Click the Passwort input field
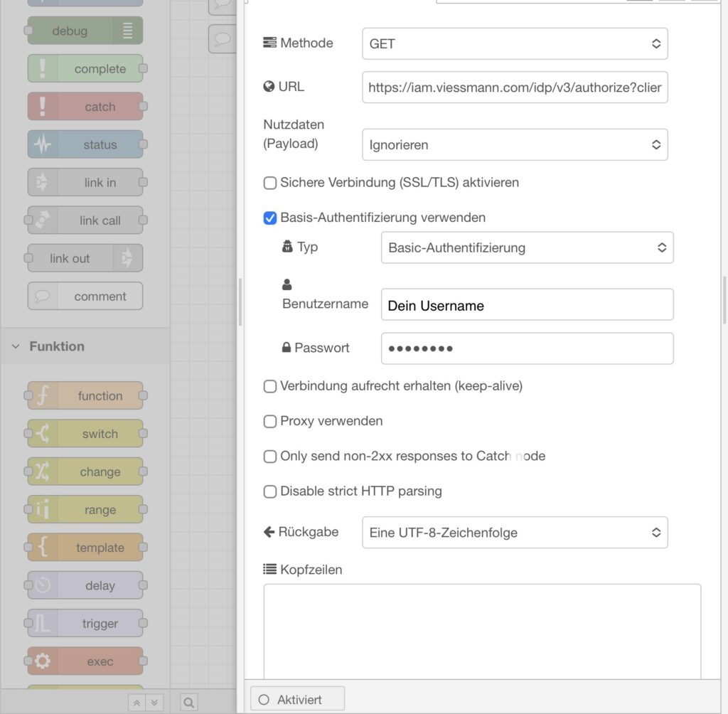This screenshot has width=728, height=714. point(526,348)
